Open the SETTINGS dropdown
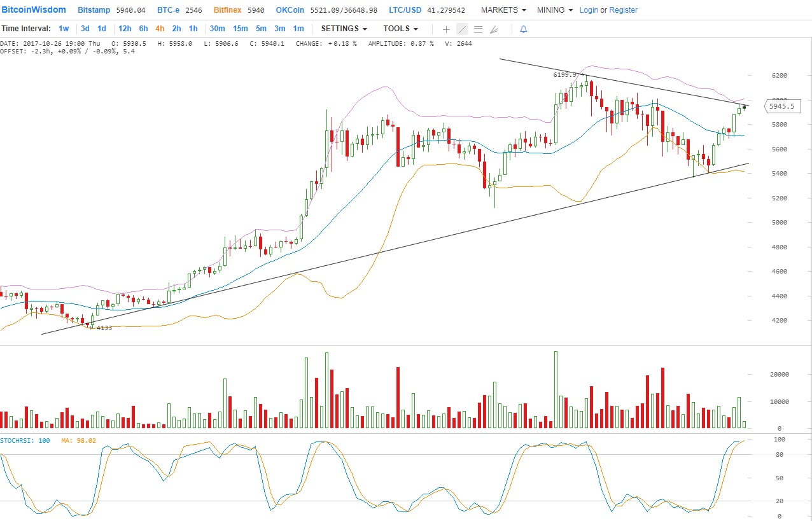Image resolution: width=812 pixels, height=521 pixels. pos(344,29)
